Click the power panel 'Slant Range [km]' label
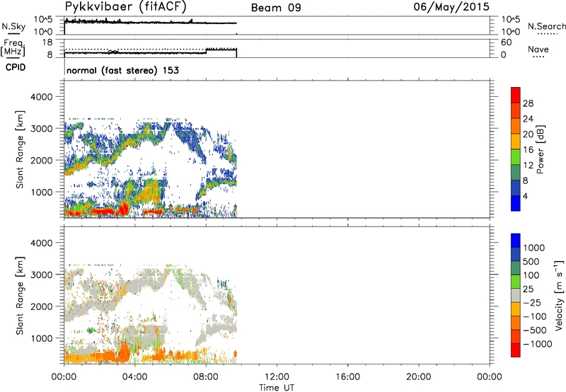 [x=20, y=149]
